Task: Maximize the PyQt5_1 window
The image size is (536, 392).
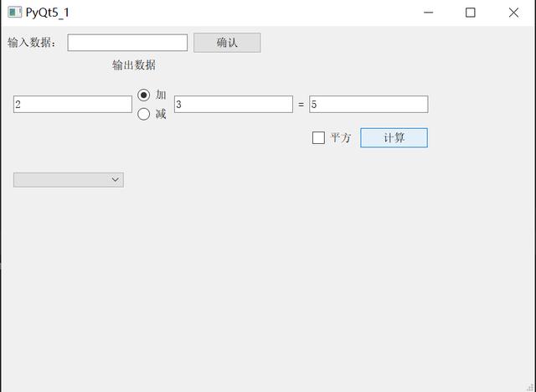Action: 471,13
